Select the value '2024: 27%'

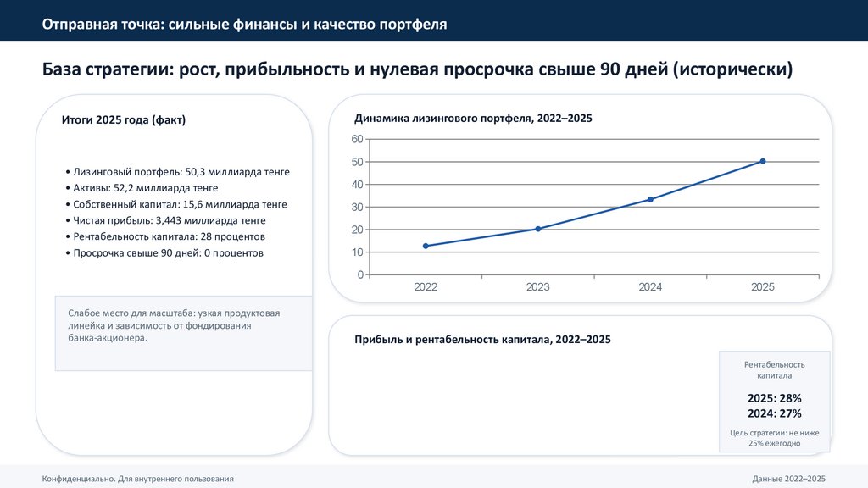coord(775,413)
